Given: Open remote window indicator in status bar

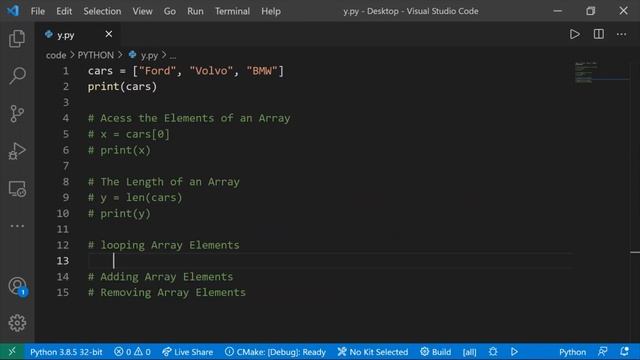Looking at the screenshot, I should coord(12,351).
